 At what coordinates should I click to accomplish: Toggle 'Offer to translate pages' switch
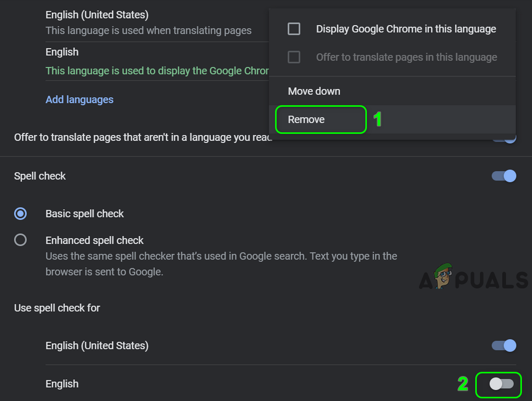pyautogui.click(x=508, y=138)
